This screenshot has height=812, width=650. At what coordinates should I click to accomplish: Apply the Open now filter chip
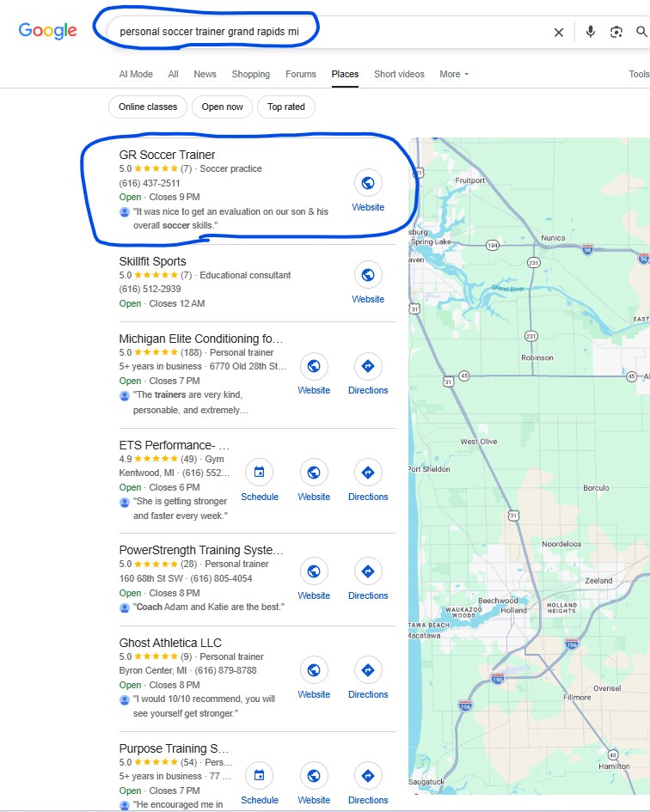222,107
